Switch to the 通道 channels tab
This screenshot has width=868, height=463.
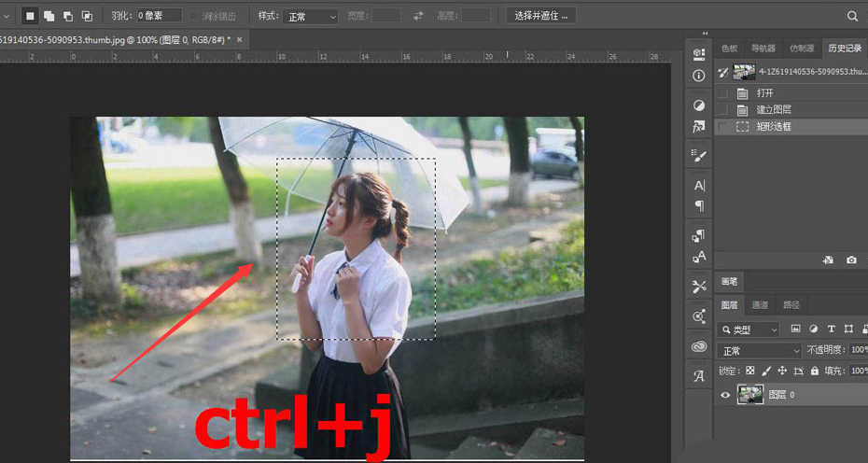pyautogui.click(x=760, y=305)
